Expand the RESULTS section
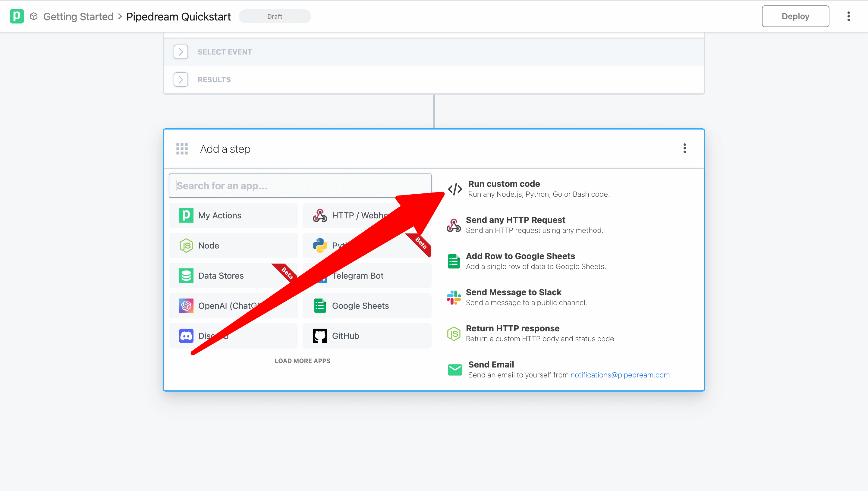 pyautogui.click(x=181, y=80)
